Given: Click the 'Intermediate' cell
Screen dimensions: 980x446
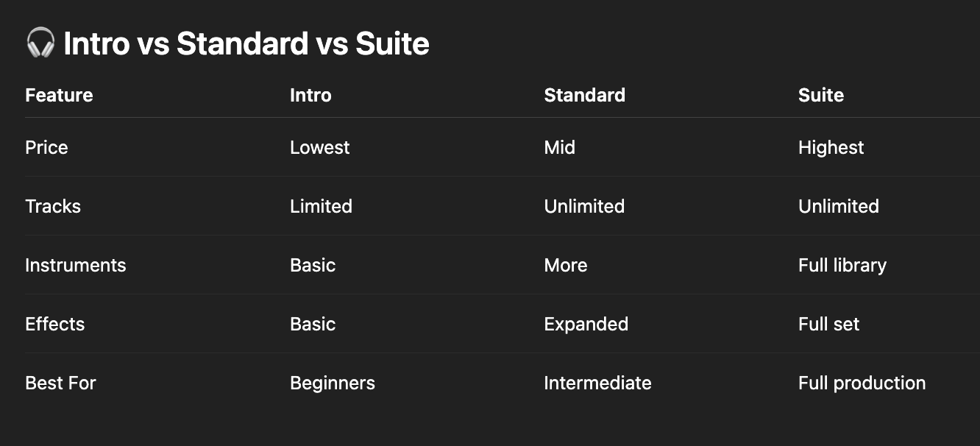Looking at the screenshot, I should 597,383.
